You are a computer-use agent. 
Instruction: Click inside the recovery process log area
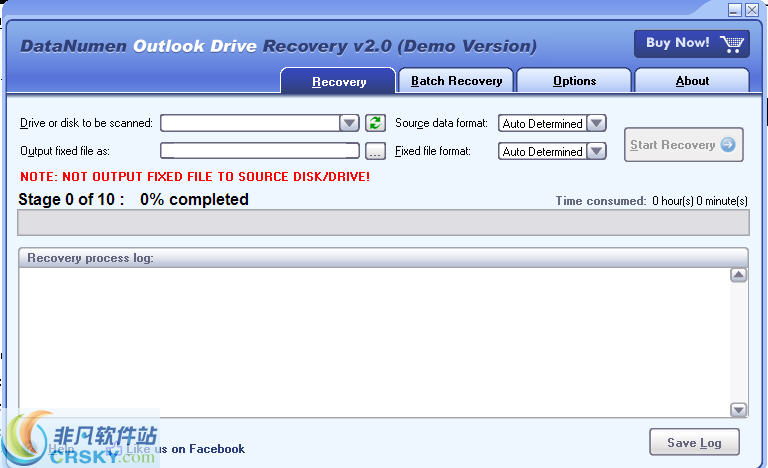point(375,343)
